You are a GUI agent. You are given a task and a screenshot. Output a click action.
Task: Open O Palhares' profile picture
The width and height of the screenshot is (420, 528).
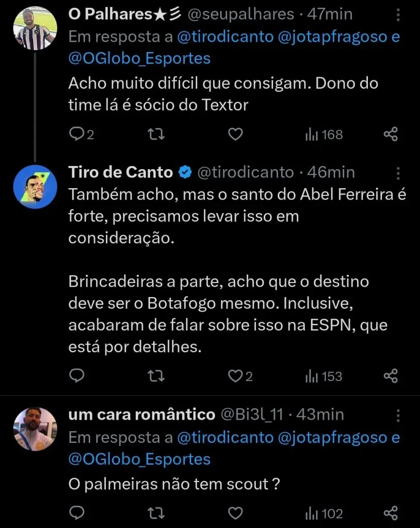(x=35, y=29)
